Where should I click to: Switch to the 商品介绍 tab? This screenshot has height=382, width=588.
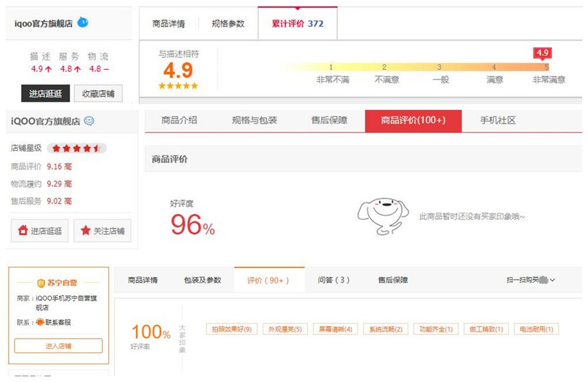pos(179,120)
